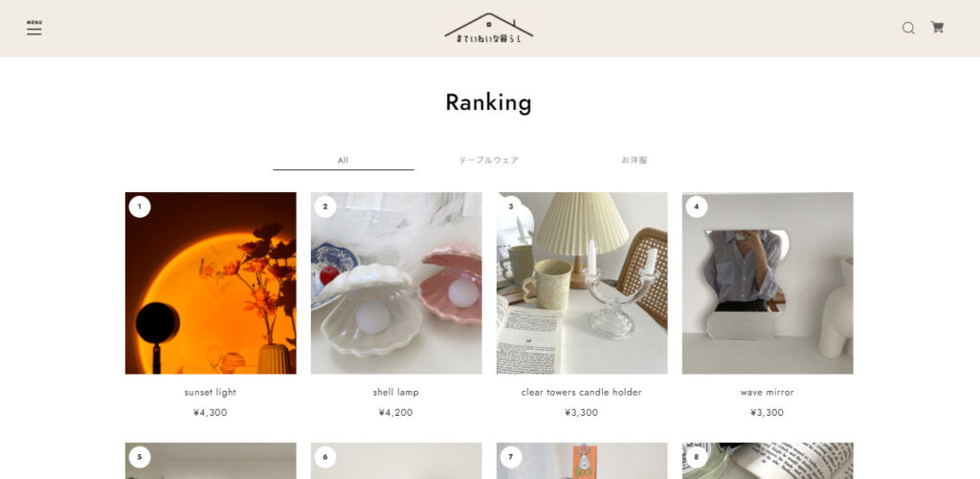
Task: Open the wave mirror product link
Action: 767,392
